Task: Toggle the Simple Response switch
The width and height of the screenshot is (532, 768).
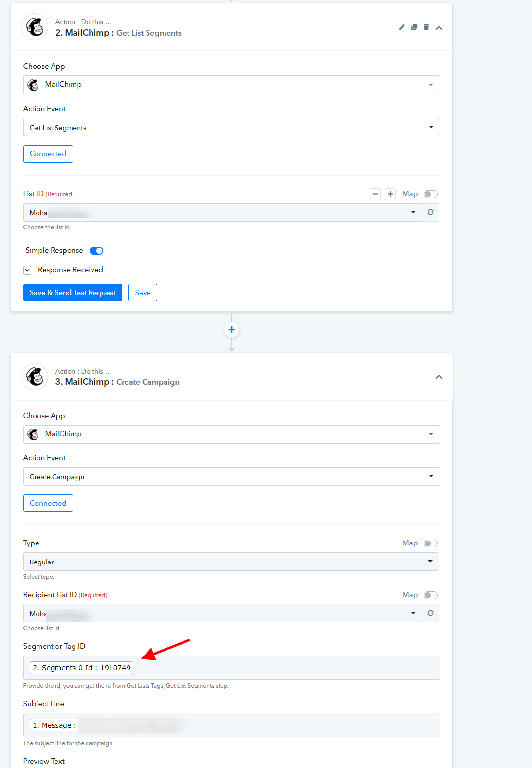Action: (x=96, y=251)
